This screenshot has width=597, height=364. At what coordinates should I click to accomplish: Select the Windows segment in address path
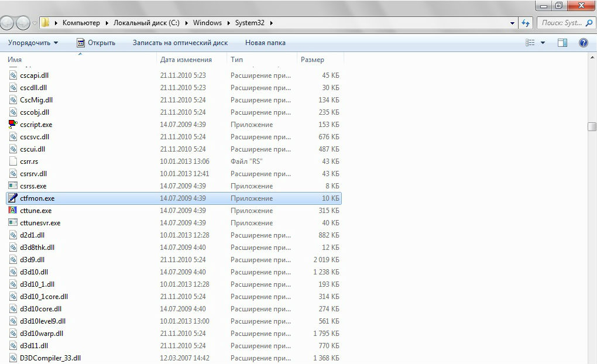[x=208, y=23]
